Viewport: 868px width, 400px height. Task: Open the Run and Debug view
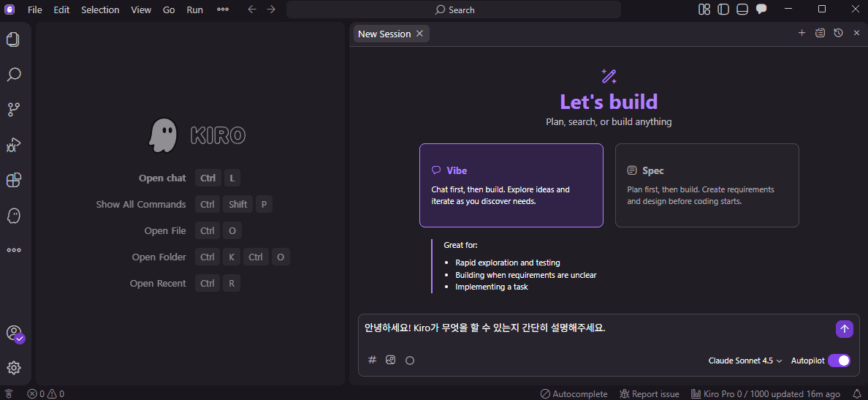[13, 145]
